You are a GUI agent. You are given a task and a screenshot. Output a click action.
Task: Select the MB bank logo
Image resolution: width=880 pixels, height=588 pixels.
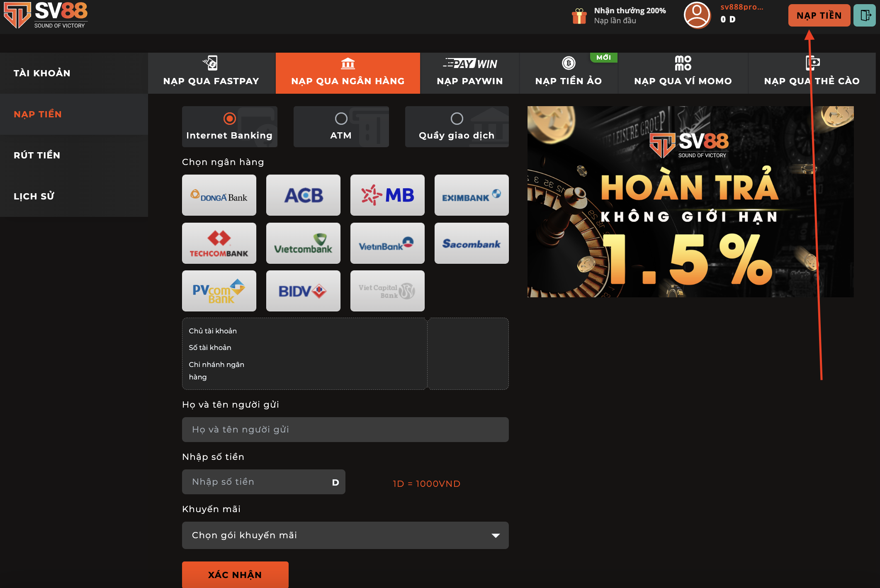coord(387,195)
